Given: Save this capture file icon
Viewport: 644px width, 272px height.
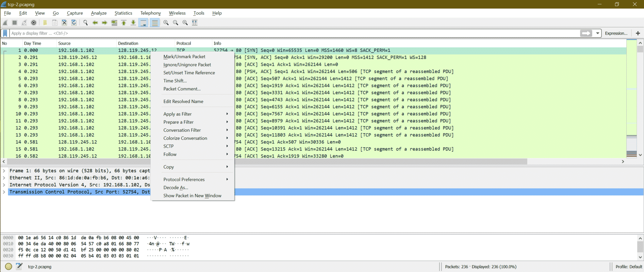Looking at the screenshot, I should (x=55, y=23).
